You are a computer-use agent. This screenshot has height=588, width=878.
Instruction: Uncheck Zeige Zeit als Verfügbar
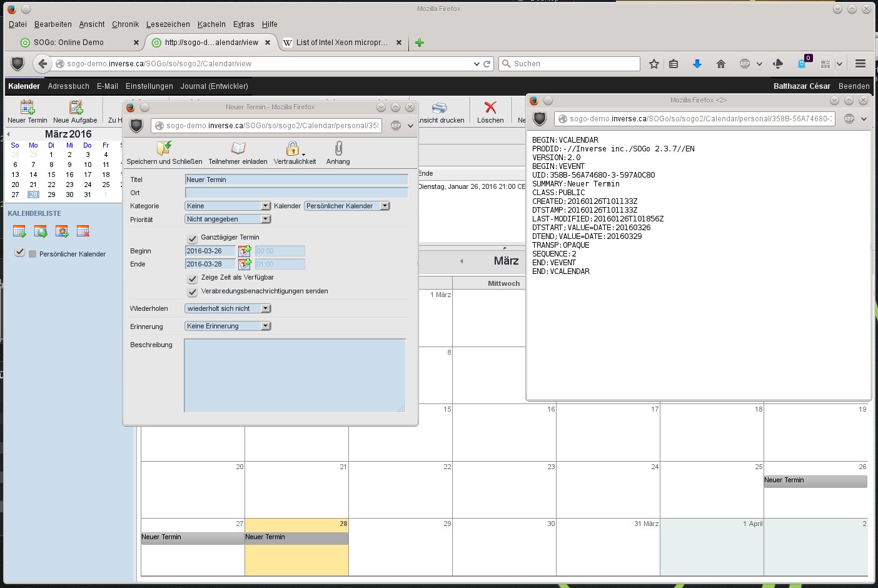193,278
